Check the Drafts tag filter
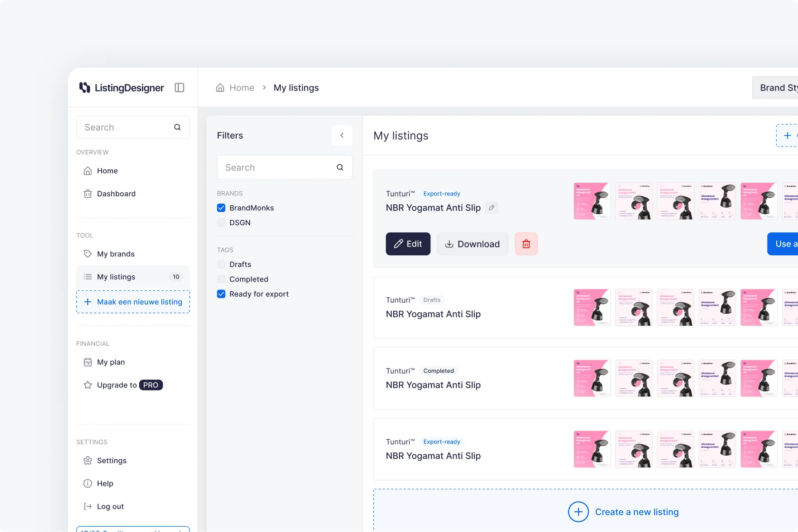The height and width of the screenshot is (532, 798). pos(221,264)
